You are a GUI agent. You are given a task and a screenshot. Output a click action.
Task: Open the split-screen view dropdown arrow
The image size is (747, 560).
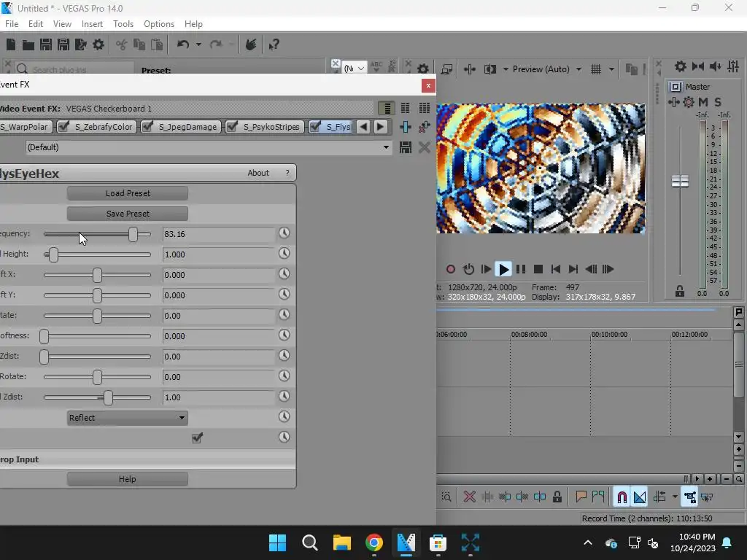(x=506, y=69)
